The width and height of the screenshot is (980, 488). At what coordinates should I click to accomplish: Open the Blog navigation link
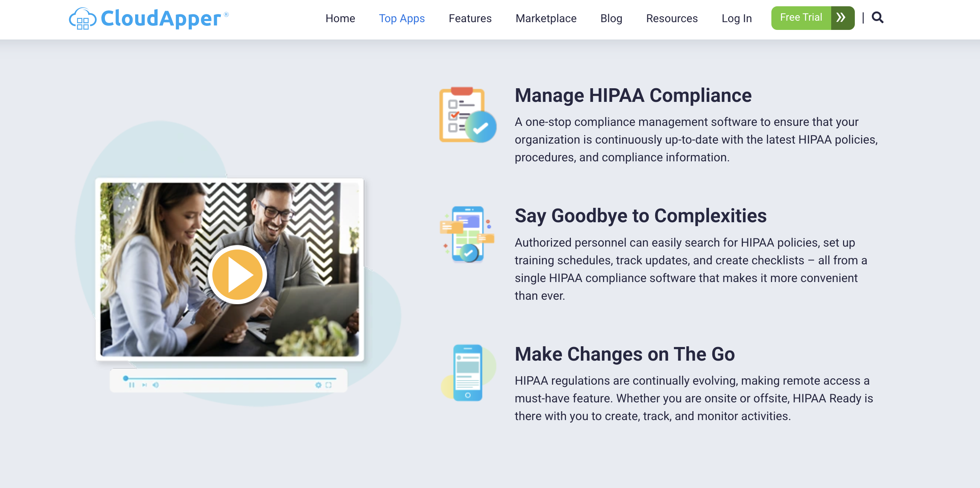click(x=611, y=18)
